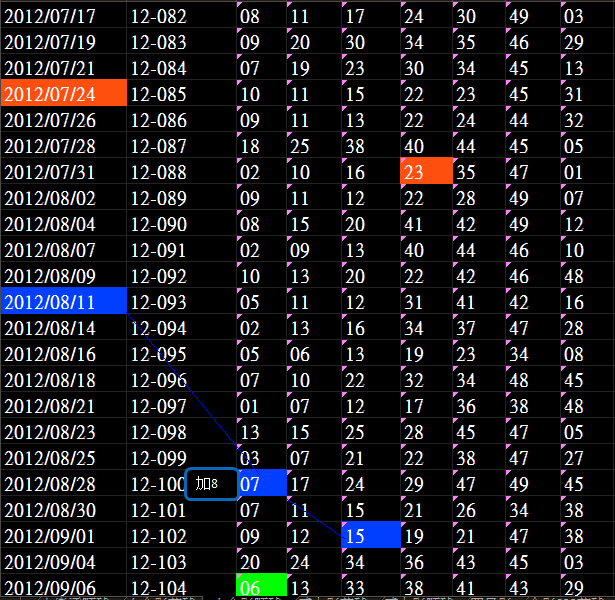Viewport: 615px width, 600px height.
Task: Select the blue cell 15 in row 12-102
Action: click(x=368, y=536)
